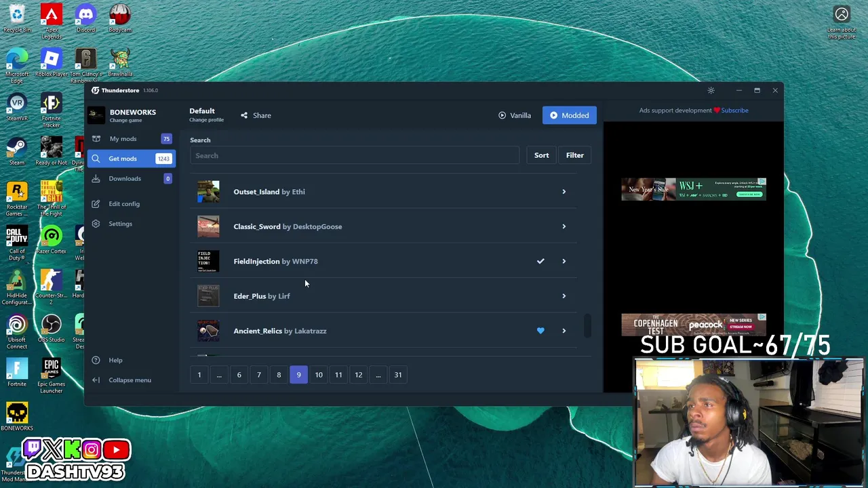
Task: Open Ready or Not desktop shortcut
Action: [x=52, y=151]
